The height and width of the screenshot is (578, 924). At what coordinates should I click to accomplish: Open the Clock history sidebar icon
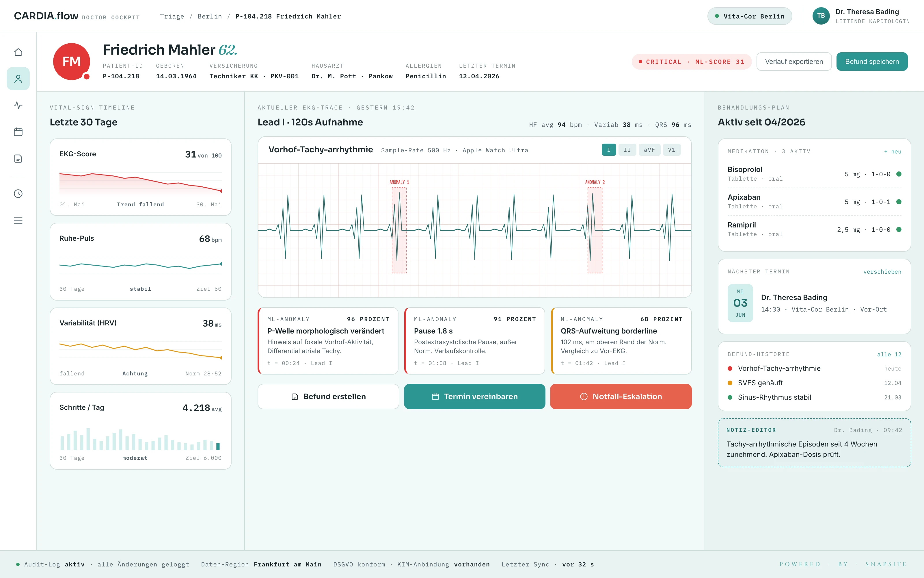18,193
